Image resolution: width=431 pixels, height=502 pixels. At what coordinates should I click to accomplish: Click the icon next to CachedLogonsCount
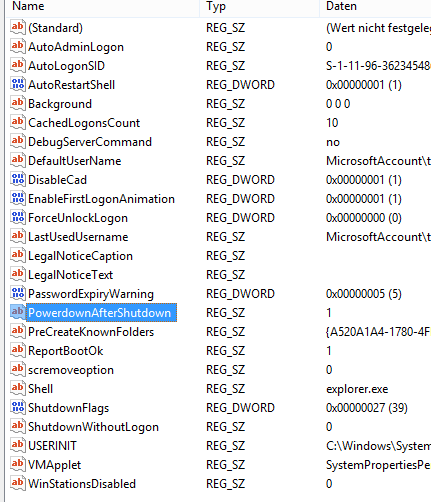point(18,122)
